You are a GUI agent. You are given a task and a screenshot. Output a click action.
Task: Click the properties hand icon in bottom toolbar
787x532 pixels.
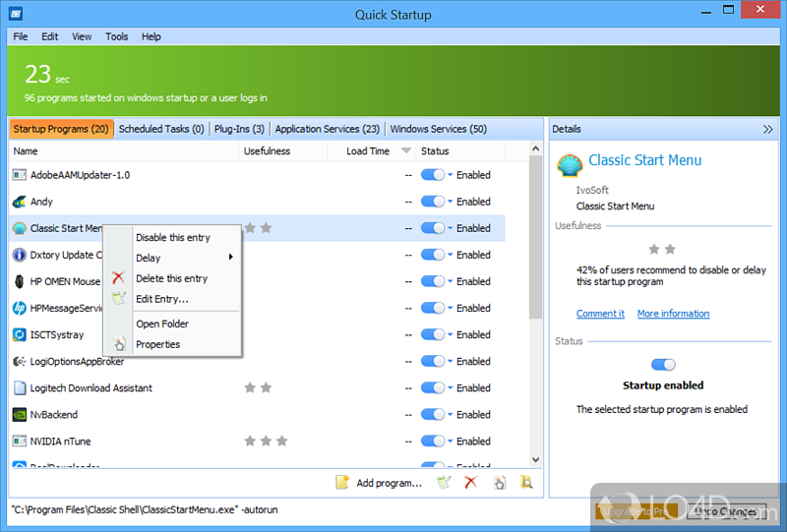point(499,483)
